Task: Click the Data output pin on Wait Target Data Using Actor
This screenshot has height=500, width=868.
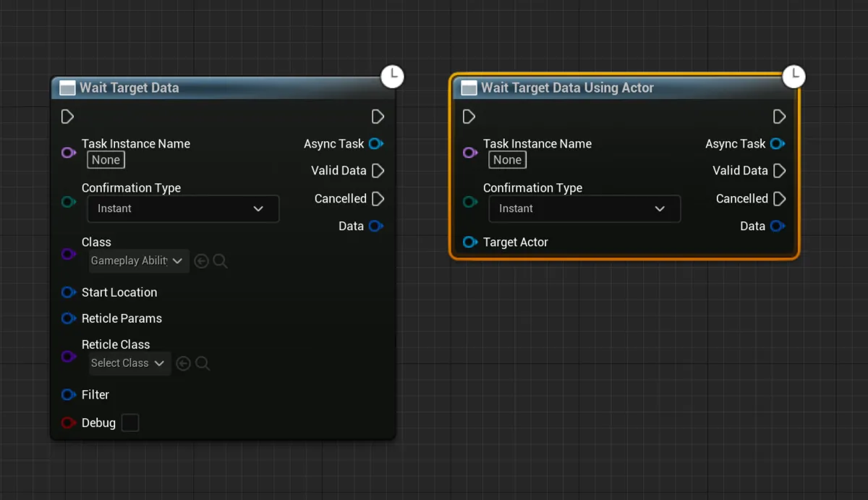Action: (778, 226)
